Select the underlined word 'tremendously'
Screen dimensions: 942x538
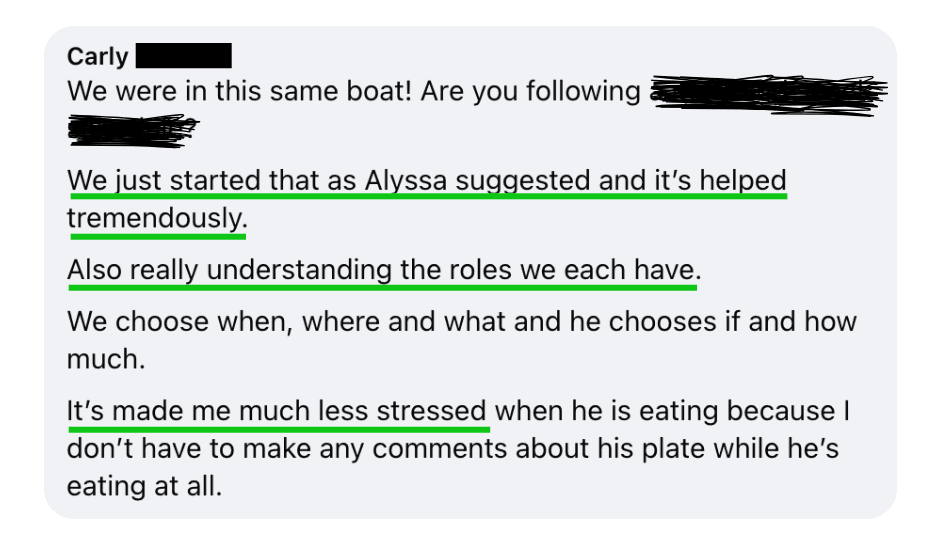coord(157,219)
